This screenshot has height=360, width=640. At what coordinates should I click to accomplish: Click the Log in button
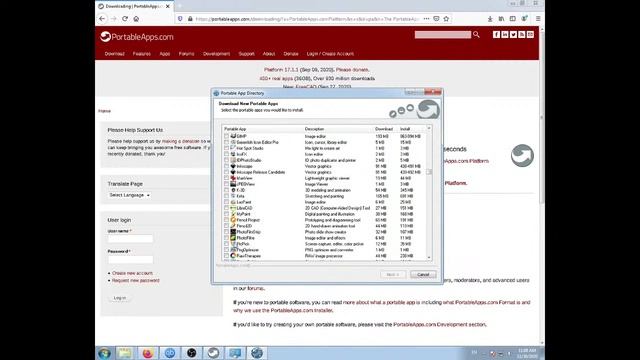pos(120,298)
